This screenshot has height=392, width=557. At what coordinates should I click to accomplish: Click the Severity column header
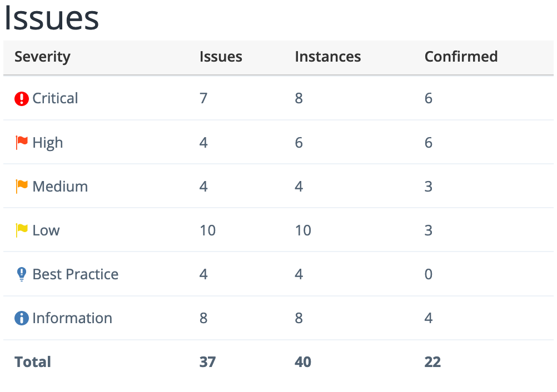pos(43,57)
